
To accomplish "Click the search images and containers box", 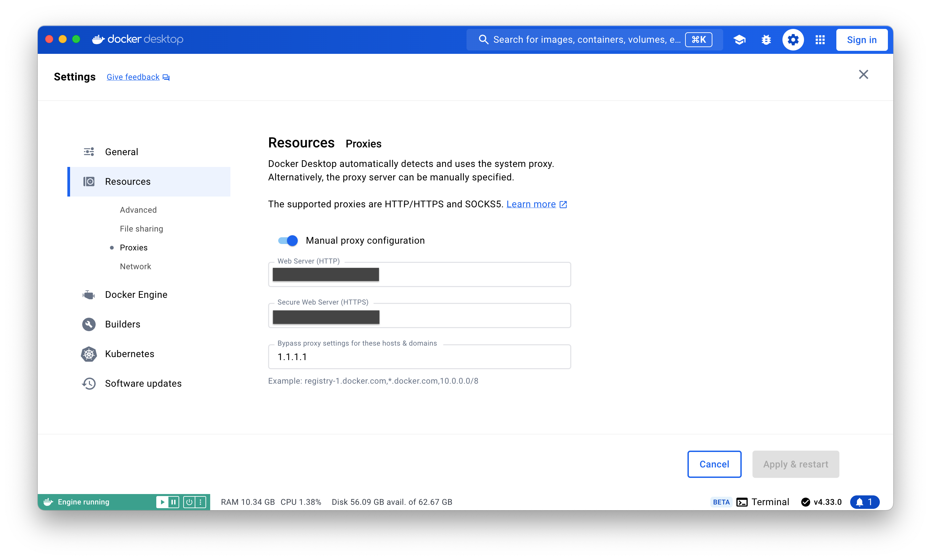I will (x=595, y=40).
